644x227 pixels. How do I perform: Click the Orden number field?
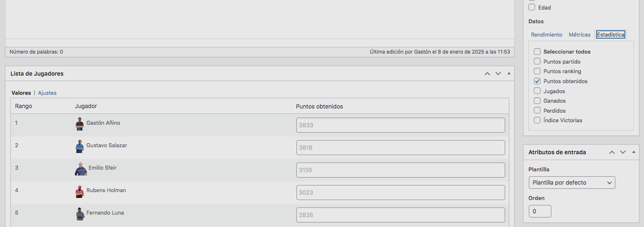pyautogui.click(x=540, y=211)
